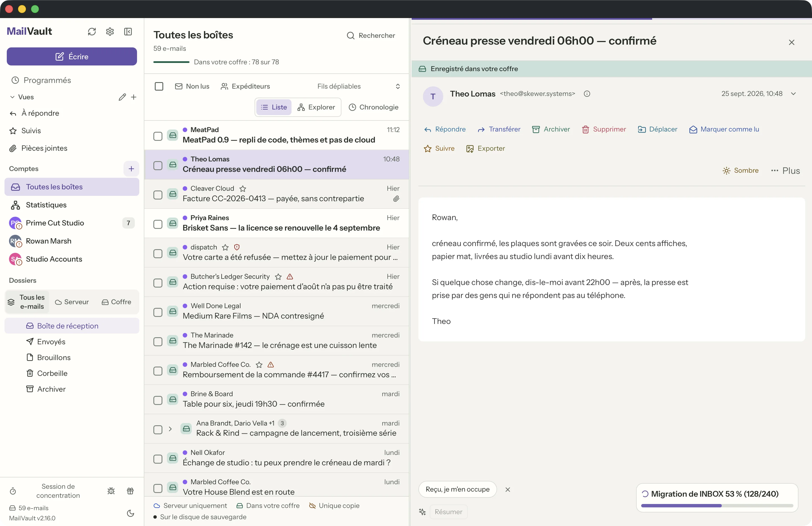Click the Écrire compose button
The image size is (812, 526).
coord(72,56)
